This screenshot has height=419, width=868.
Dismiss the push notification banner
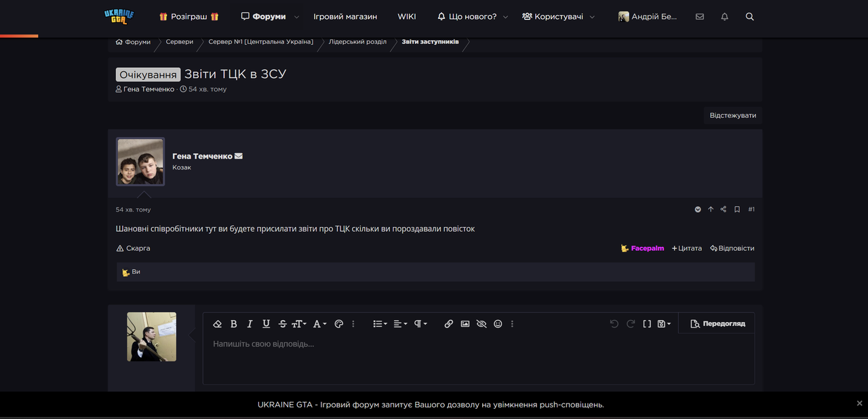pos(860,403)
